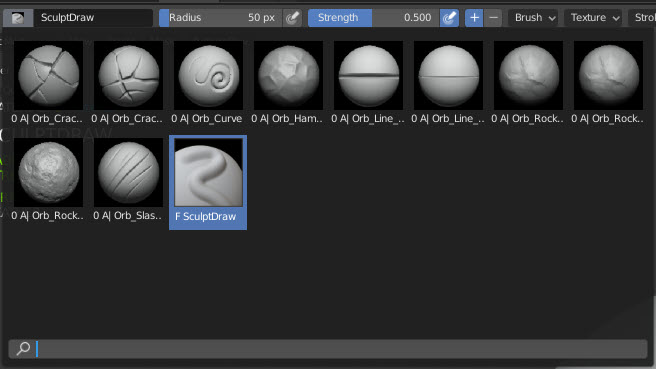Select the Orb_Curve spiral brush

(208, 75)
